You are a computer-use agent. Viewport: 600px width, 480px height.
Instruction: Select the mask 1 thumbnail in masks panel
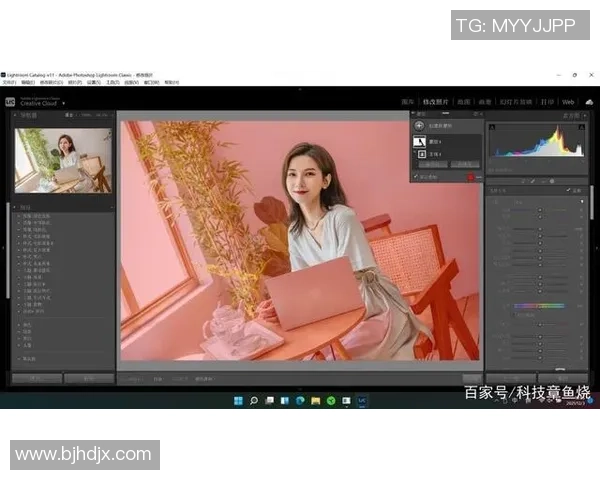click(x=420, y=142)
